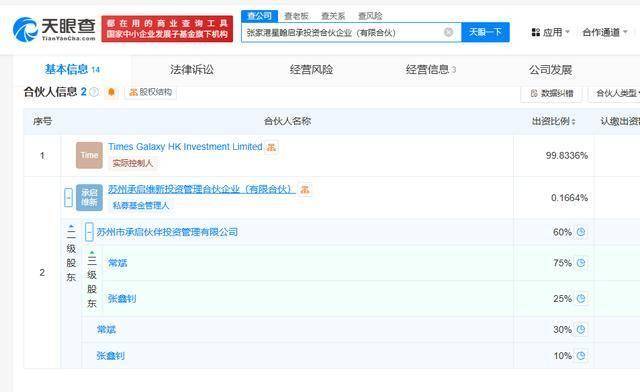Click the 认缴出资 column header

620,121
